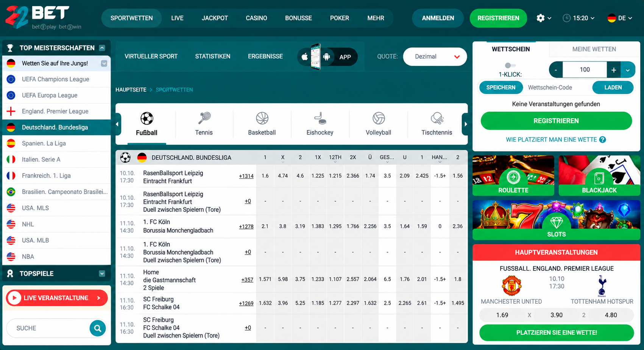Open the Live menu item
The height and width of the screenshot is (350, 644).
click(x=177, y=18)
